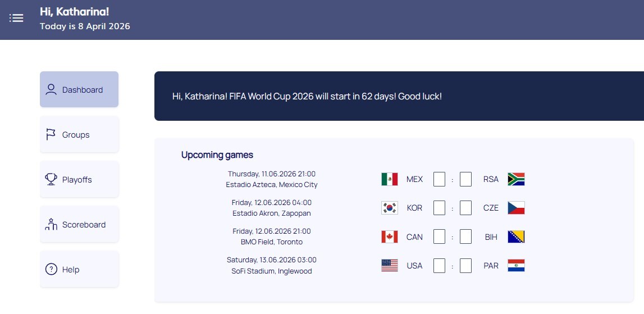644x314 pixels.
Task: Click the Mexico flag icon
Action: (389, 179)
